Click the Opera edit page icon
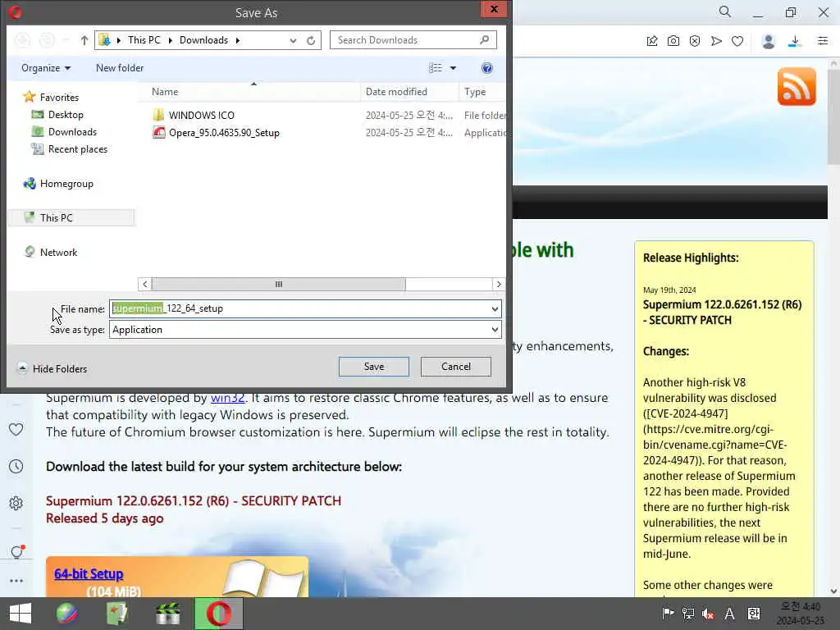This screenshot has height=630, width=840. [652, 41]
